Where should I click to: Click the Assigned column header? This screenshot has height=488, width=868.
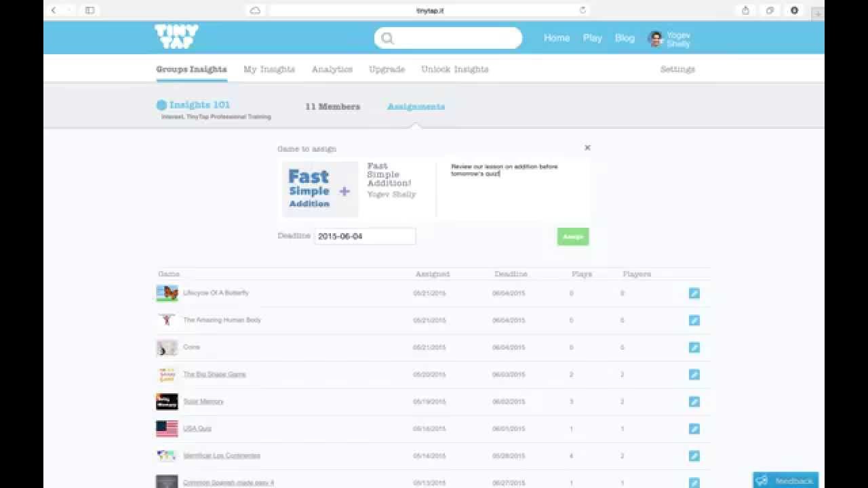pos(433,274)
